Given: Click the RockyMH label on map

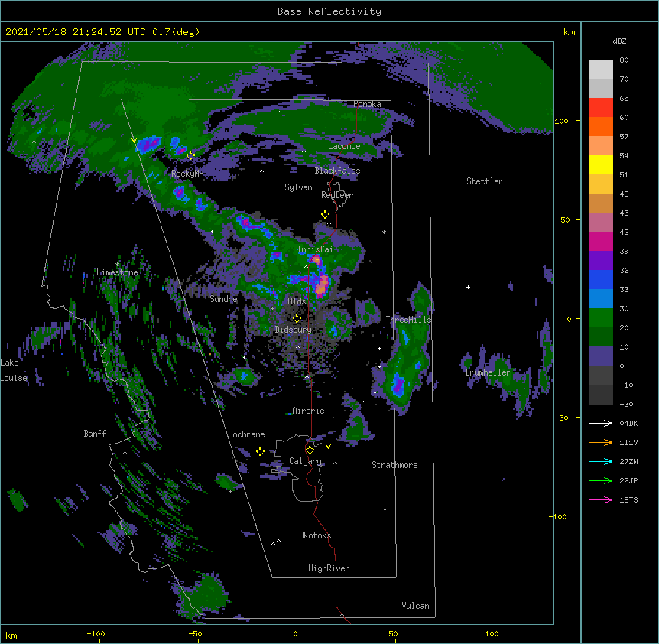Looking at the screenshot, I should (187, 173).
